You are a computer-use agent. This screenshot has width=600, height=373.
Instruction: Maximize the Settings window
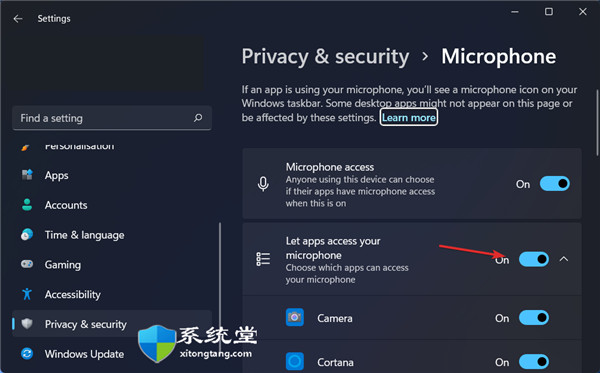tap(549, 12)
